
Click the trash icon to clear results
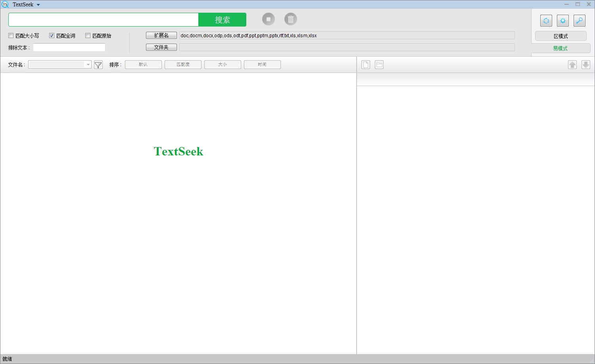[291, 19]
